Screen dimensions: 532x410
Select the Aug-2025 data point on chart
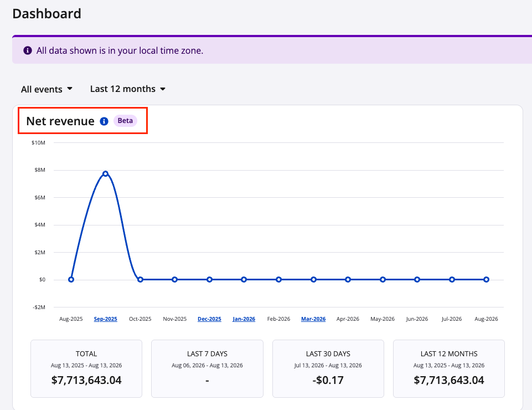point(71,280)
